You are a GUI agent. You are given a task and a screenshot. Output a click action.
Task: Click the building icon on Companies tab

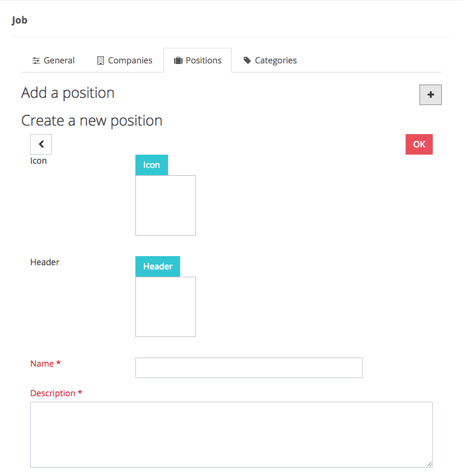[100, 61]
